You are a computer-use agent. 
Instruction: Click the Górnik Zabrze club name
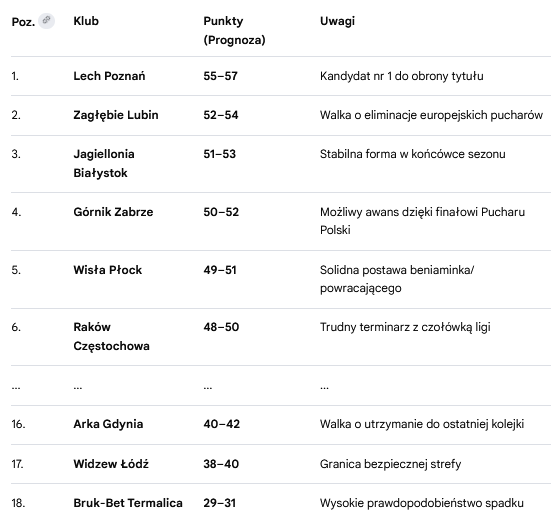[113, 212]
